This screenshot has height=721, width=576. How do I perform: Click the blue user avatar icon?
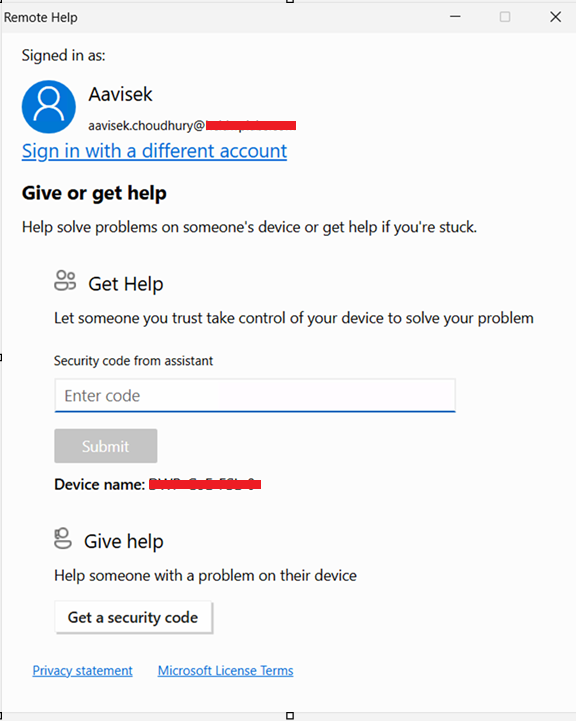pyautogui.click(x=49, y=107)
